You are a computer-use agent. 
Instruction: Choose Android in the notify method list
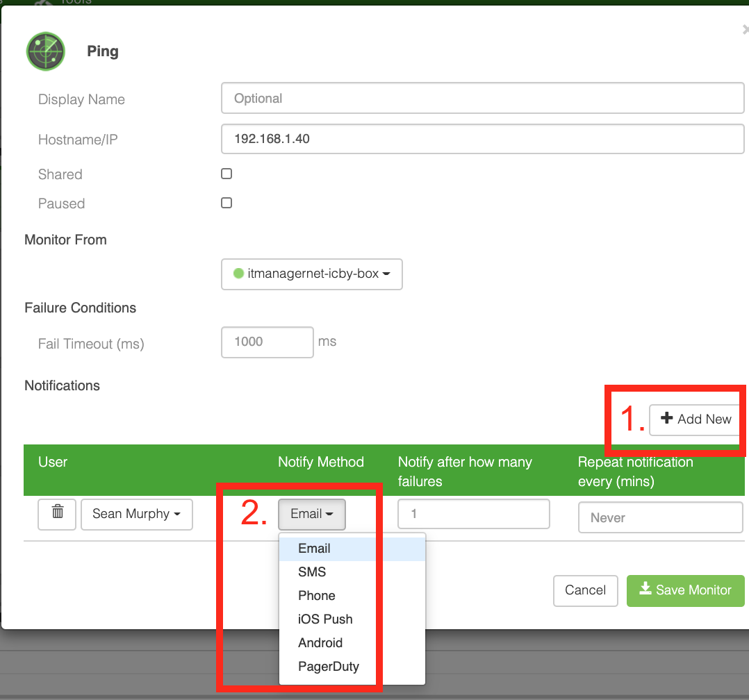(320, 642)
